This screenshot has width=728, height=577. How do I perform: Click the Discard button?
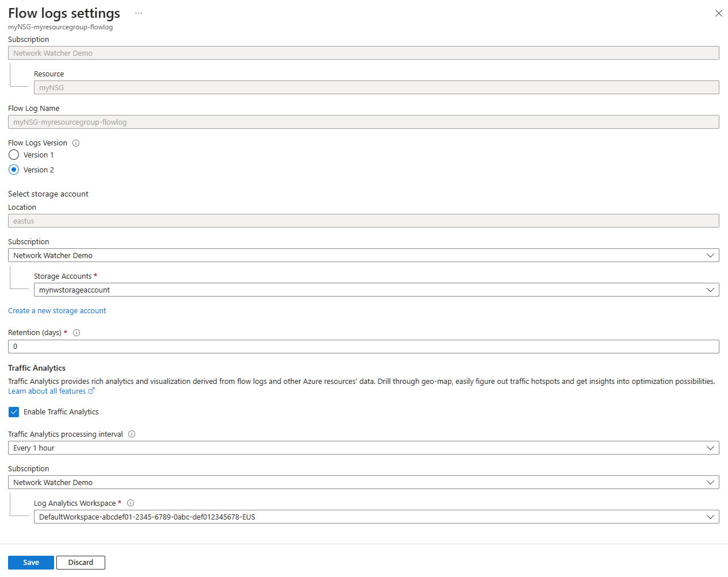point(81,563)
